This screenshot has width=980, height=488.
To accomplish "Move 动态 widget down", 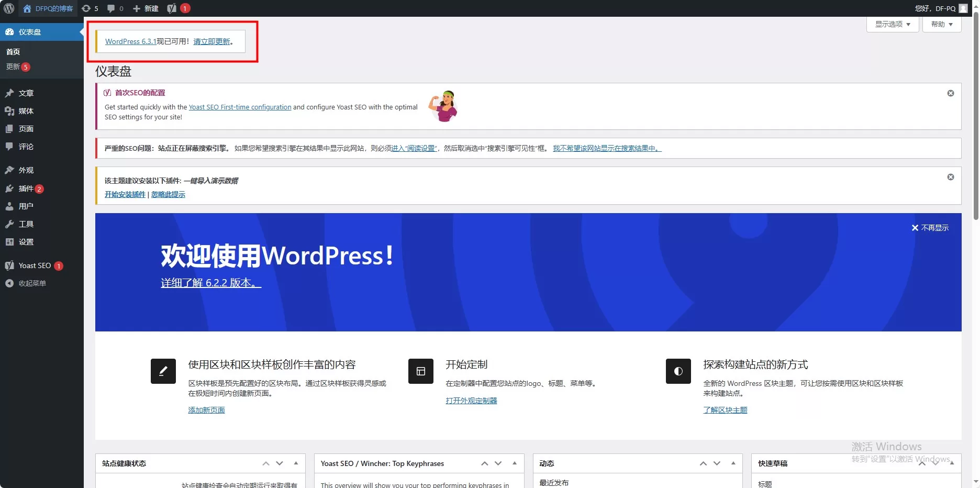I will tap(717, 463).
